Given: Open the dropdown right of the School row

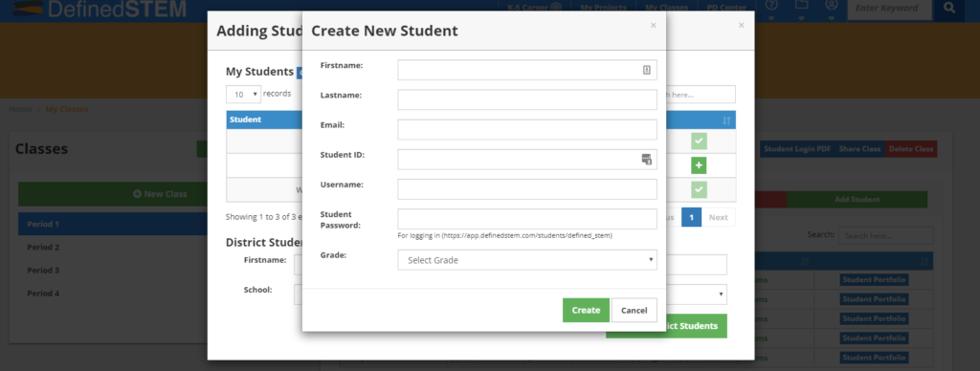Looking at the screenshot, I should (696, 295).
